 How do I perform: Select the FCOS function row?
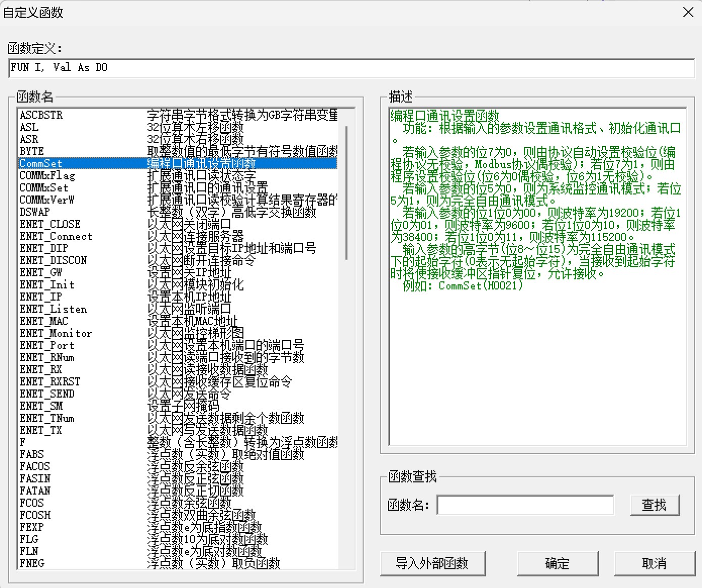(x=178, y=503)
